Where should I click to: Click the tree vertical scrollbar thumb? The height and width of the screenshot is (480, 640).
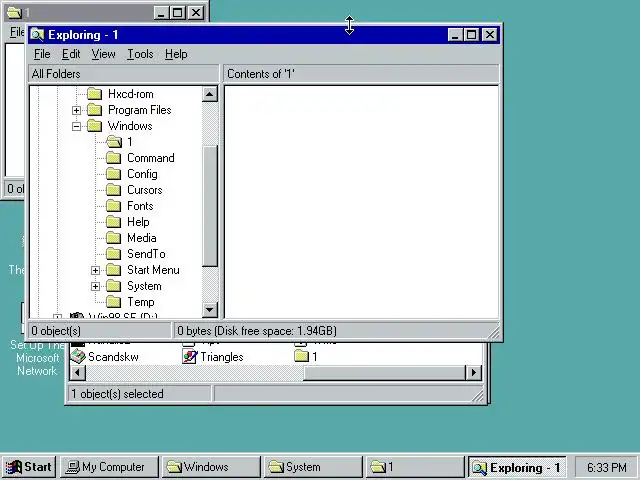click(210, 206)
